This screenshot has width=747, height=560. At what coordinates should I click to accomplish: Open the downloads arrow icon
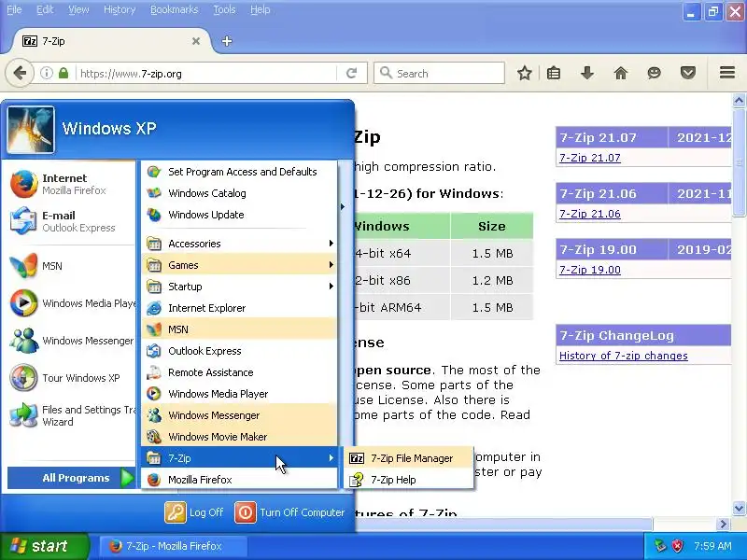click(587, 74)
